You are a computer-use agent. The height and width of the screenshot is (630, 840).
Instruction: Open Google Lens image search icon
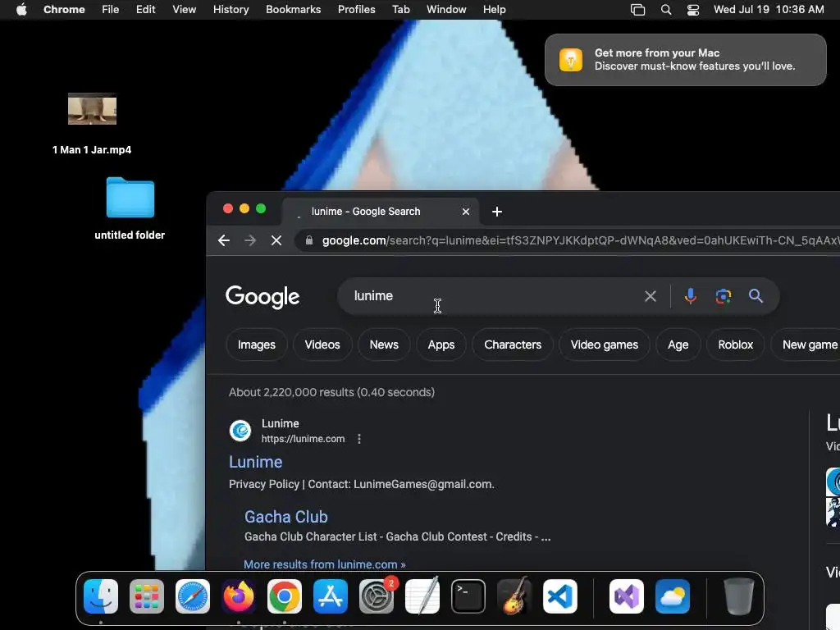(724, 296)
